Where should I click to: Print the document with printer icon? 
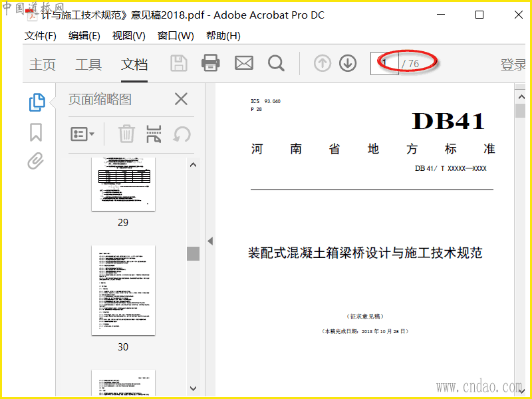click(211, 63)
